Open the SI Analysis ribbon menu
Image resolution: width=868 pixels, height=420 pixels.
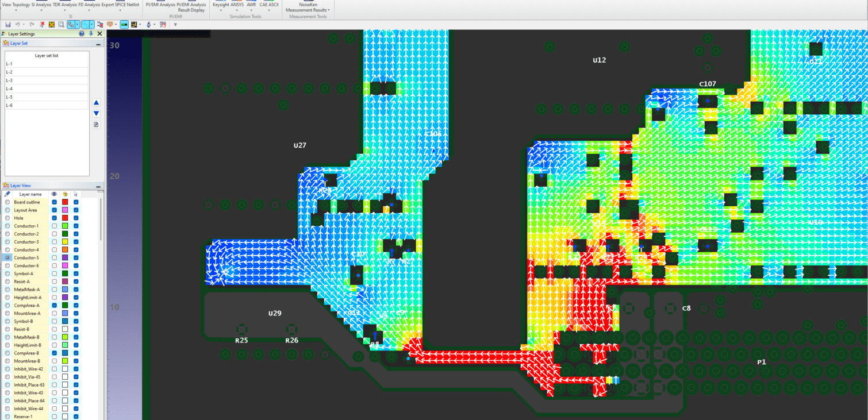41,5
